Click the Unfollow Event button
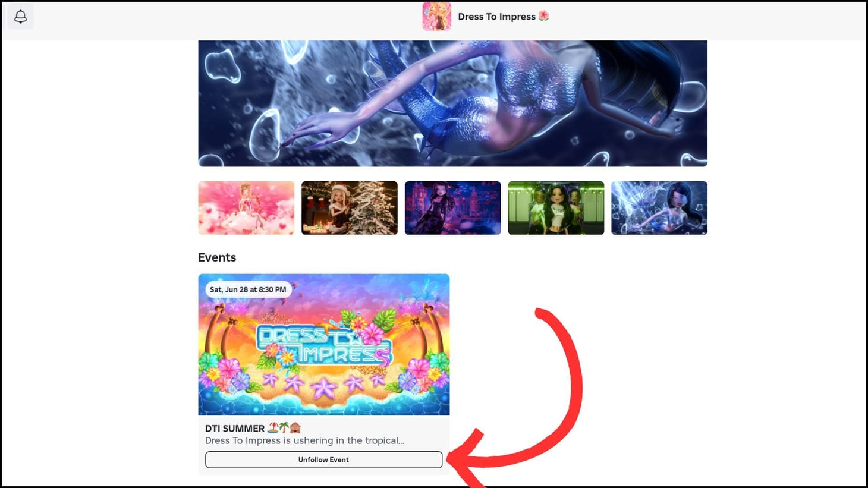The image size is (868, 488). tap(323, 459)
